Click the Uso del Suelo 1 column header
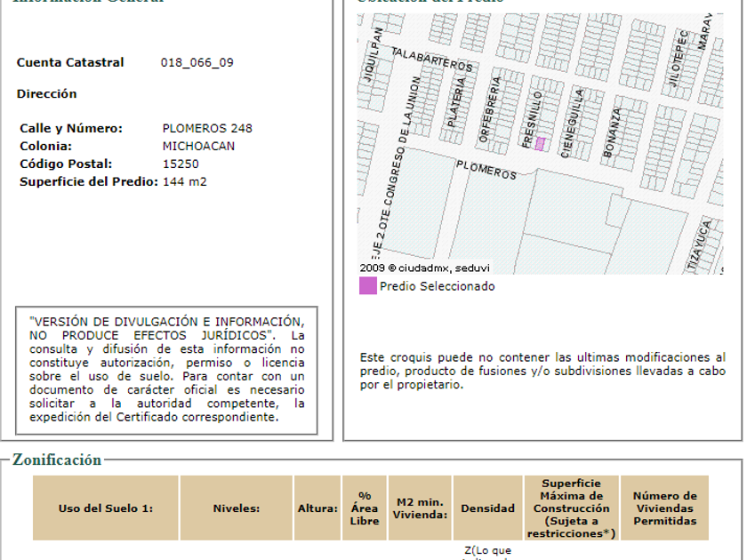Image resolution: width=747 pixels, height=560 pixels. [106, 508]
